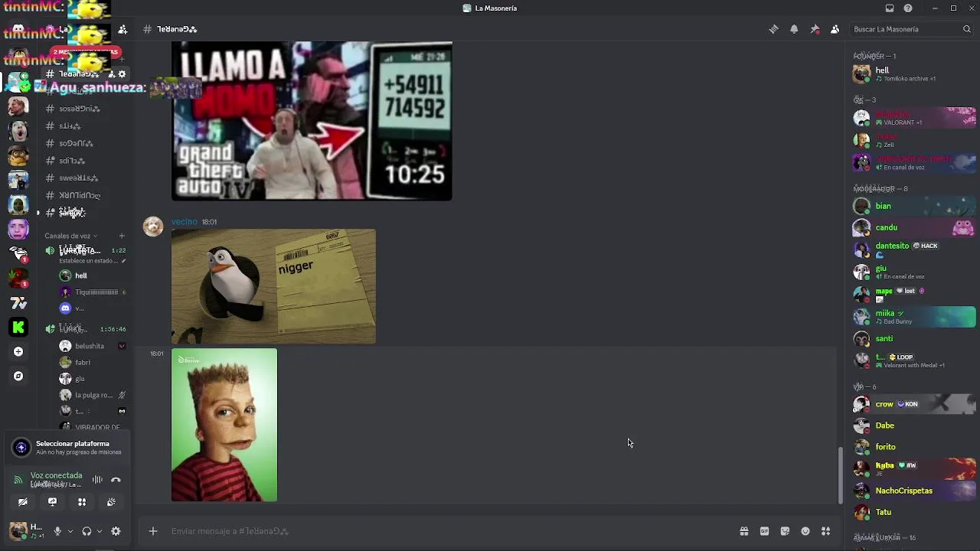
Task: Open member Tatu in member list
Action: click(x=915, y=512)
